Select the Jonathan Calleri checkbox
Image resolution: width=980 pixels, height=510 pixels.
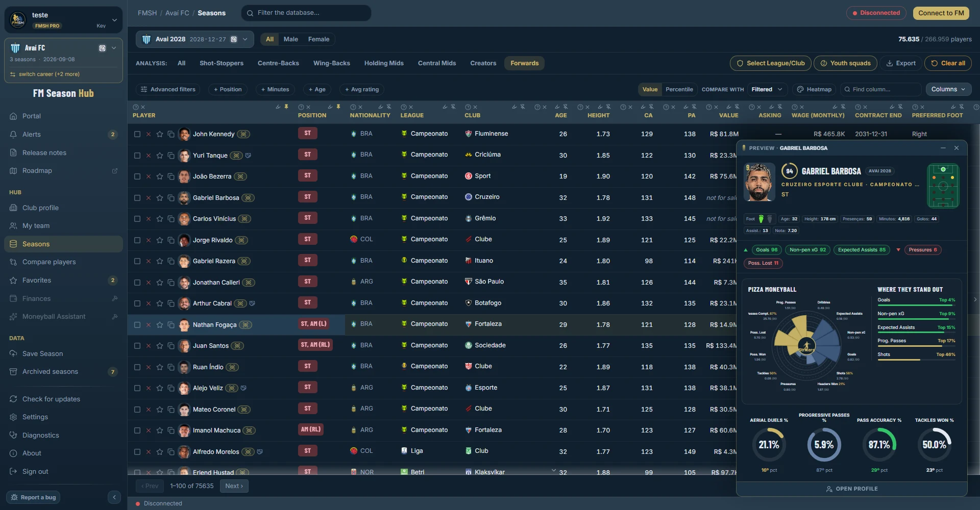click(137, 283)
